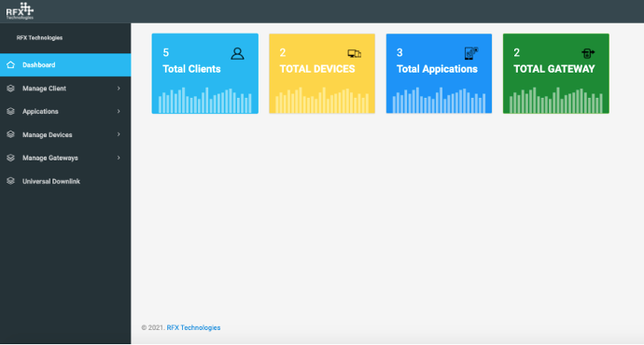Click the RFX Technologies logo

click(x=20, y=11)
